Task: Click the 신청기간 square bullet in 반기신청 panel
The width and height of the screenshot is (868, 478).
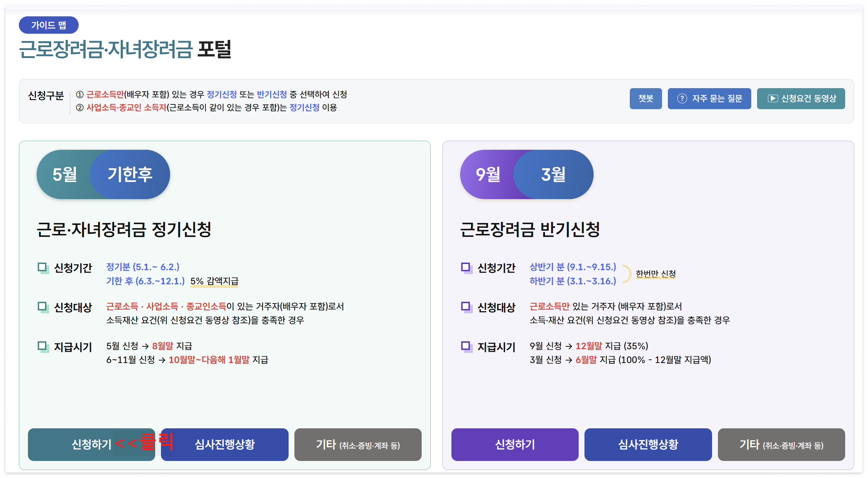Action: [466, 268]
